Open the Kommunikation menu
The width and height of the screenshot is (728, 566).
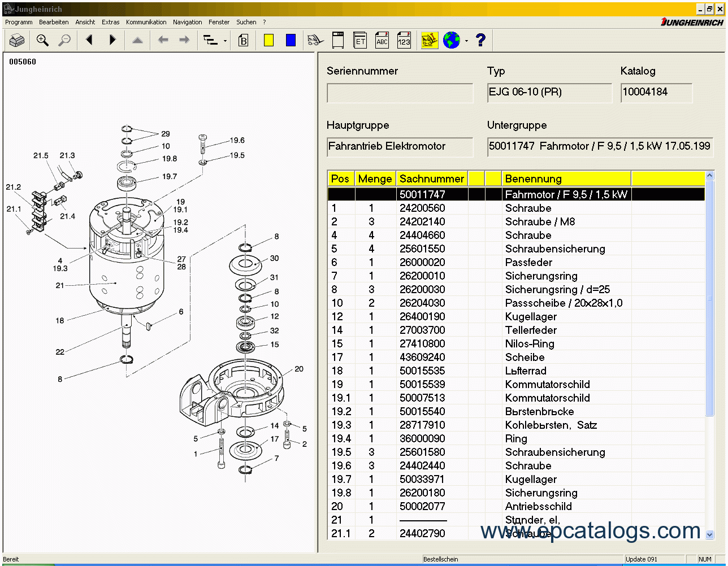click(146, 22)
